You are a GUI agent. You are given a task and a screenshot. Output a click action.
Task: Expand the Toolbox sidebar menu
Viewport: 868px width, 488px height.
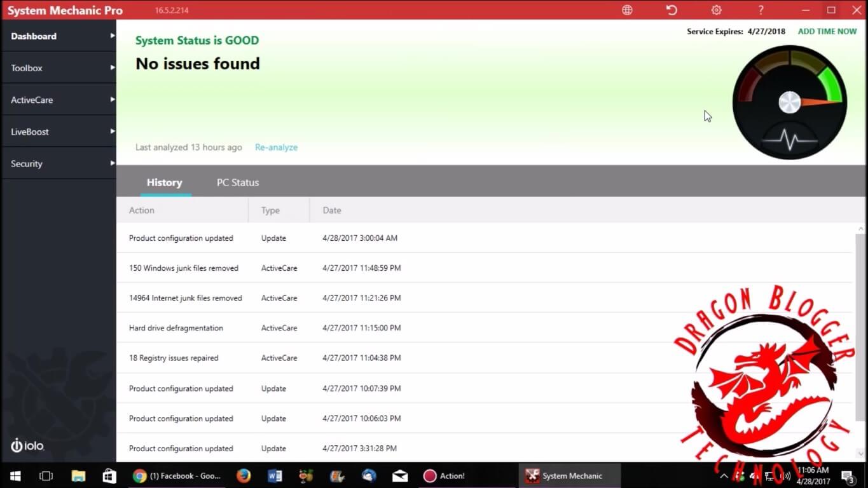click(59, 68)
